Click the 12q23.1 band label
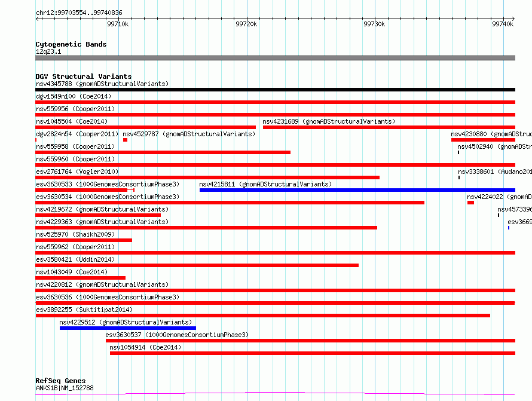The image size is (532, 401). pos(48,51)
